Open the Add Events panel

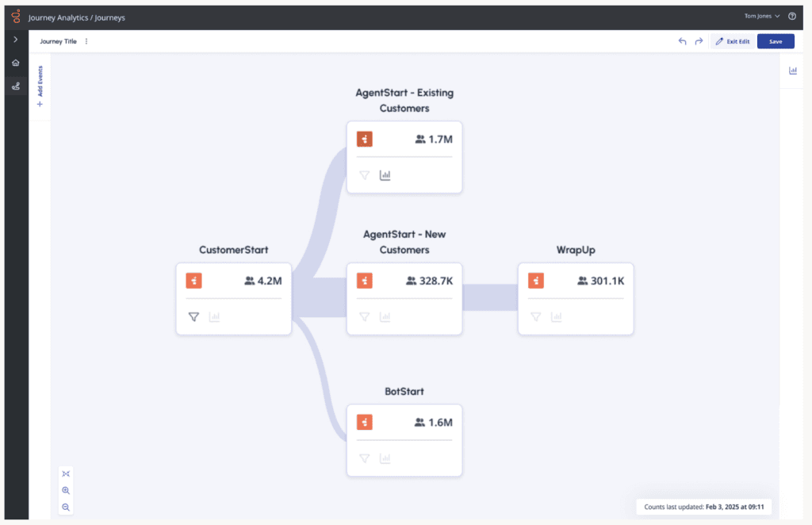point(40,87)
